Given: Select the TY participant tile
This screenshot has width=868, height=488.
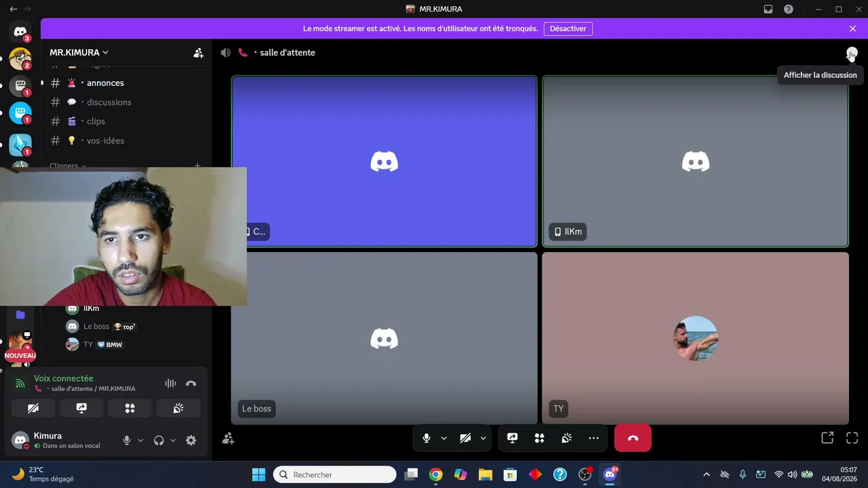Looking at the screenshot, I should (x=696, y=338).
